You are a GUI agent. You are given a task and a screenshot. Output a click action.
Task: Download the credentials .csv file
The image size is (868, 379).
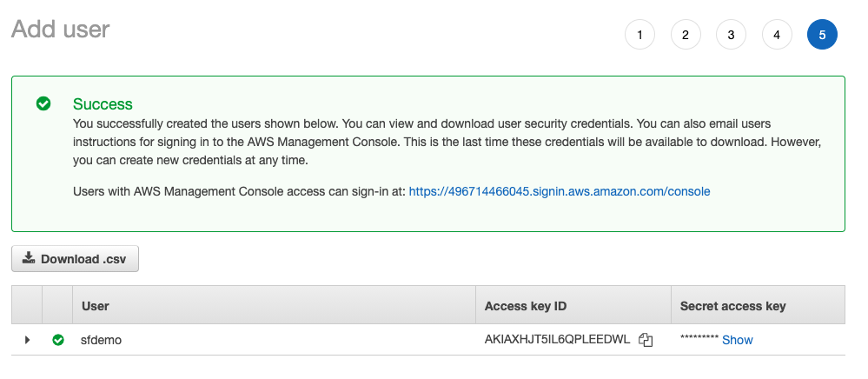(x=76, y=258)
